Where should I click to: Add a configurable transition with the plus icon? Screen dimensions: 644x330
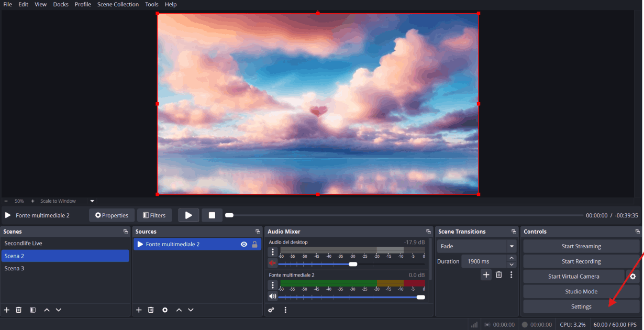pos(486,274)
